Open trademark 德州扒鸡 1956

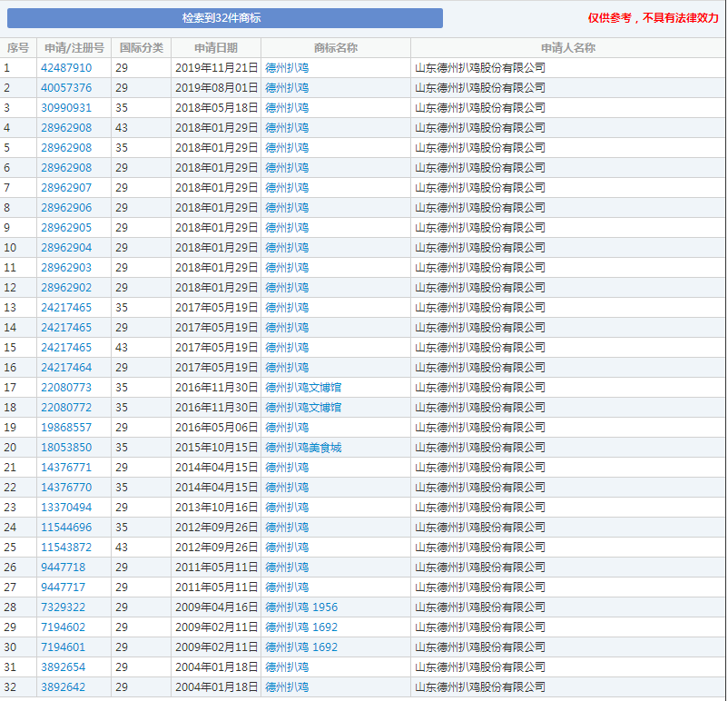tap(301, 607)
